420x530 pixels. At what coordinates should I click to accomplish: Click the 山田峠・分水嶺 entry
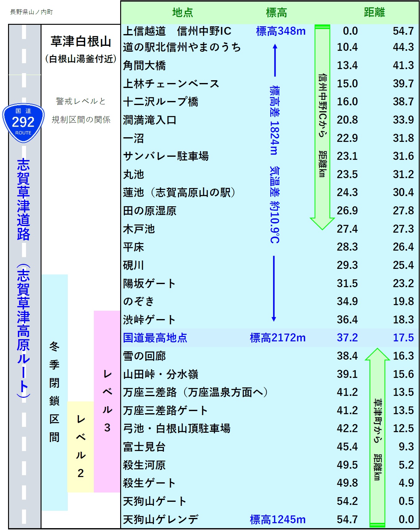click(x=160, y=374)
